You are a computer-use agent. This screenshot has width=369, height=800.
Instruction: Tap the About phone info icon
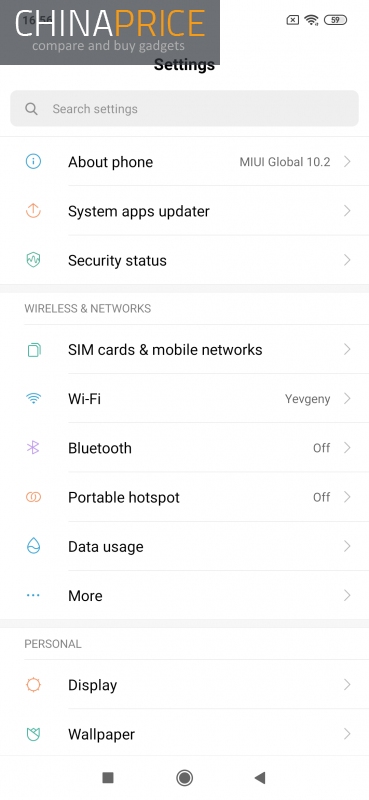tap(33, 162)
